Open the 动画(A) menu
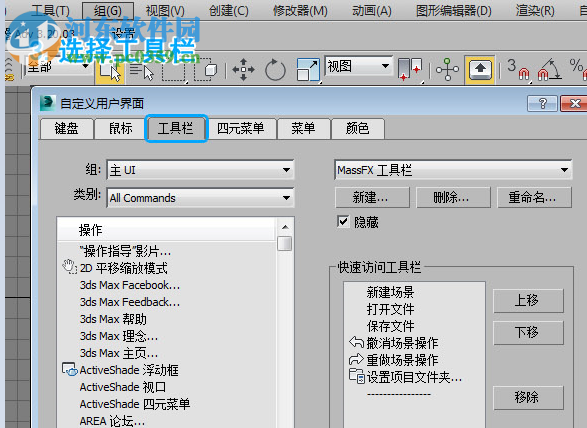Screen dimensions: 587x428 372,11
